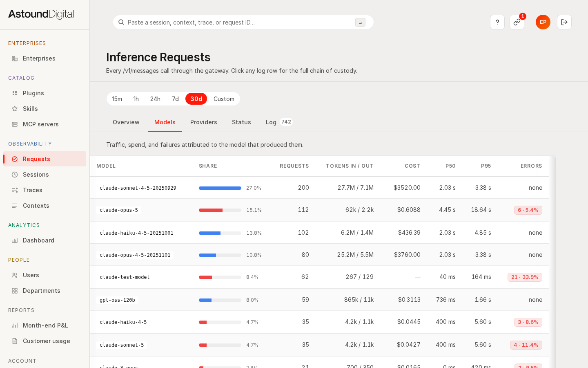Open the Status tab
This screenshot has height=368, width=588.
pyautogui.click(x=241, y=122)
